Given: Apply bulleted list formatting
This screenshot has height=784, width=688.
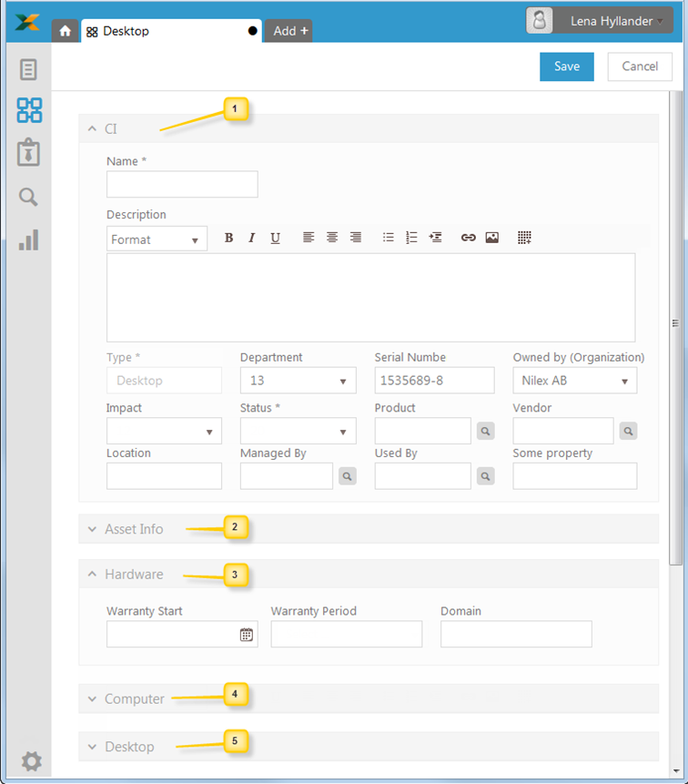Looking at the screenshot, I should pyautogui.click(x=388, y=238).
